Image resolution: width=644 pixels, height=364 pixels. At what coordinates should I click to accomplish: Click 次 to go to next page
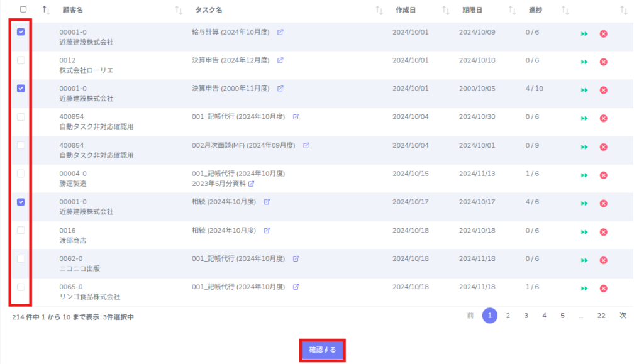tap(623, 316)
